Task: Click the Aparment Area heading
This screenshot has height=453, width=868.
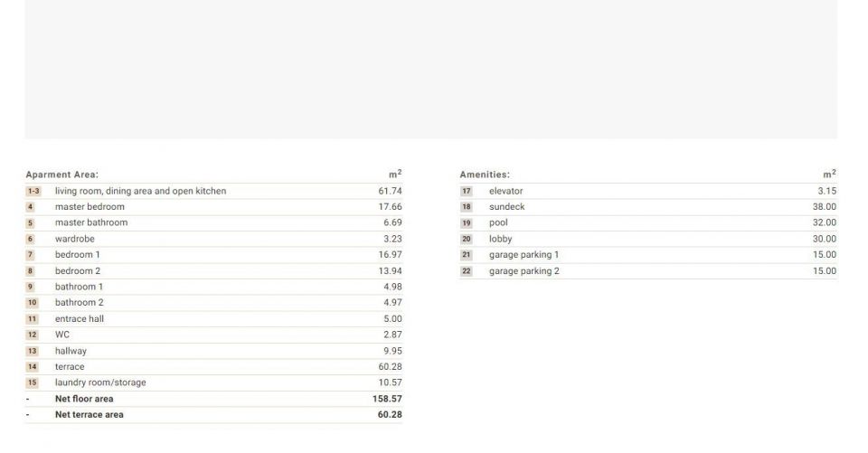Action: tap(61, 175)
